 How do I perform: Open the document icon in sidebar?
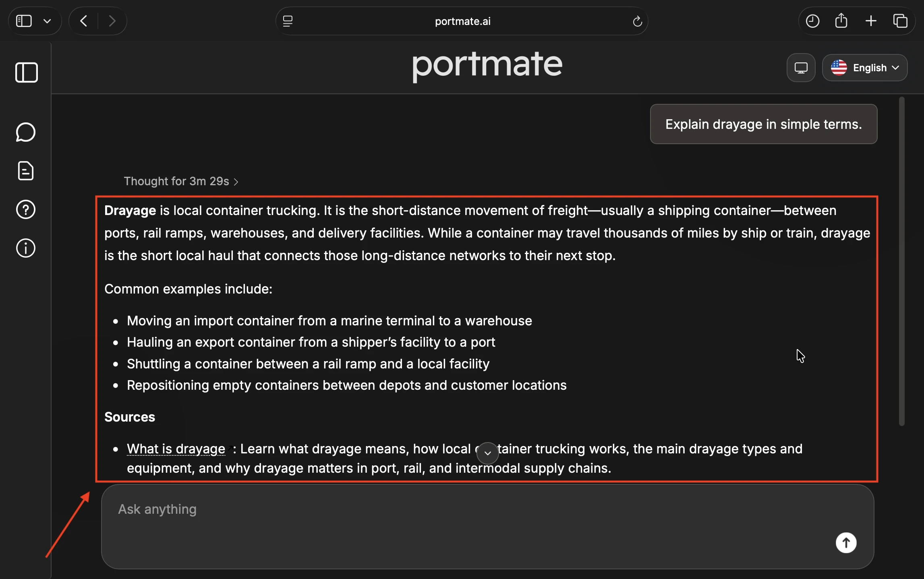click(26, 171)
